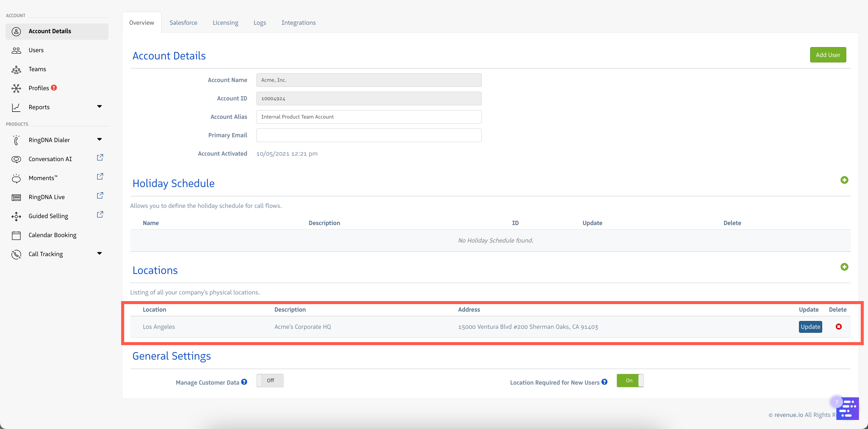This screenshot has width=868, height=429.
Task: Switch to the Salesforce tab
Action: [x=183, y=23]
